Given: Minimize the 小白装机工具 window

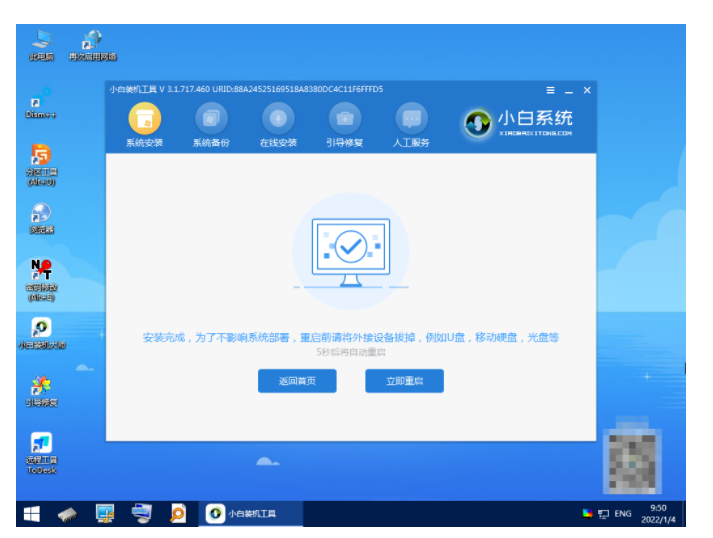Looking at the screenshot, I should 568,90.
